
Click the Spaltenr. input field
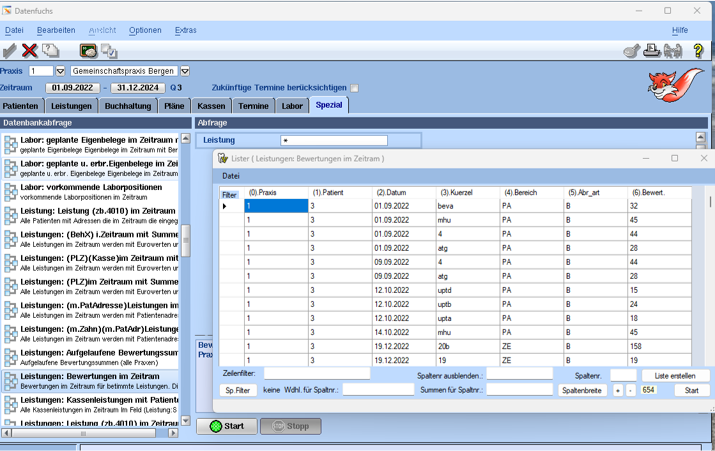[x=623, y=375]
